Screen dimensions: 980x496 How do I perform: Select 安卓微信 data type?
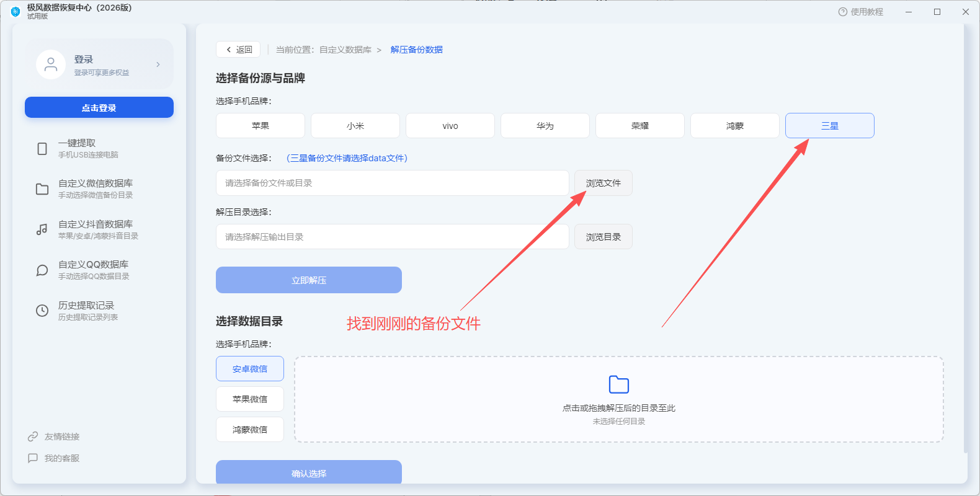pos(250,369)
